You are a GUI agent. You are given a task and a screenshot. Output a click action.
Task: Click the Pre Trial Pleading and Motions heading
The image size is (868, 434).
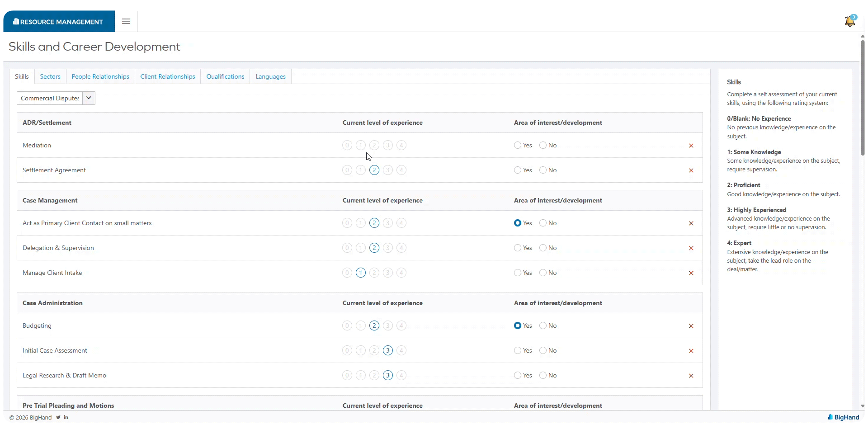68,406
